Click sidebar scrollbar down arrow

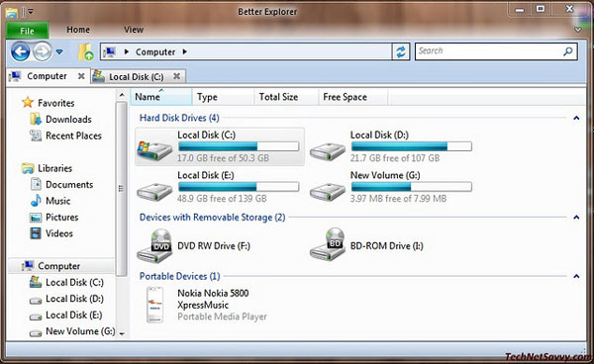[x=122, y=333]
